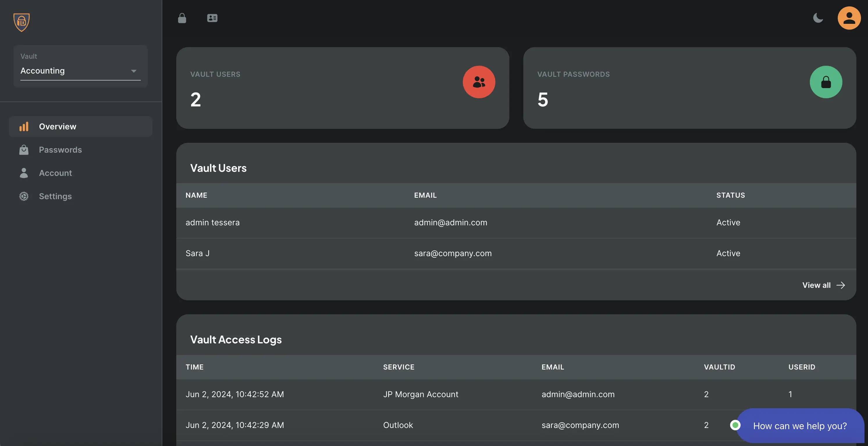Click View all link in Vault Users

816,285
